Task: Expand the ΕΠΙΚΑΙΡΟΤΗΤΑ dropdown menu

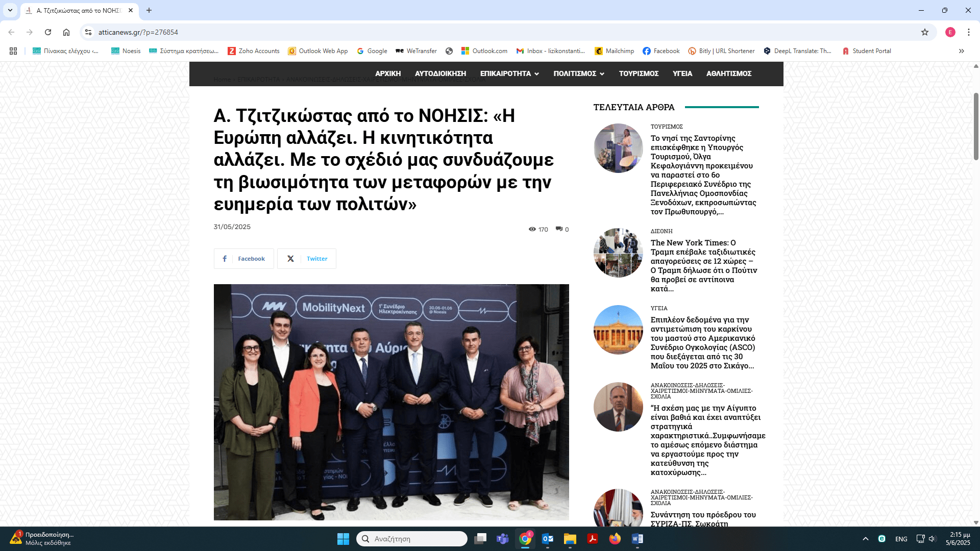Action: click(509, 73)
